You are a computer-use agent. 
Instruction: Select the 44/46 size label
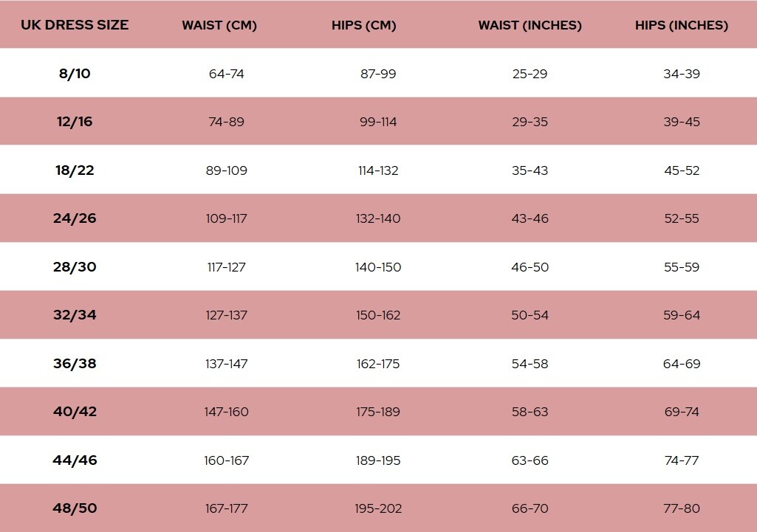[75, 460]
